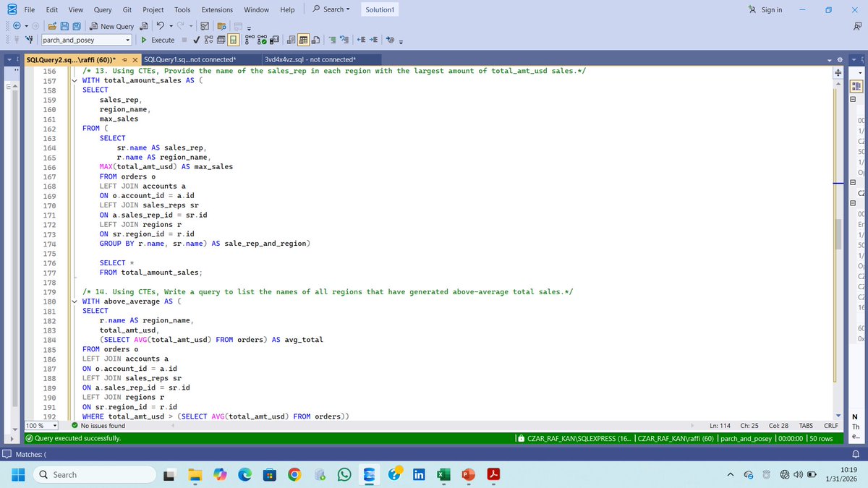Select Results to Text icon

(x=291, y=40)
